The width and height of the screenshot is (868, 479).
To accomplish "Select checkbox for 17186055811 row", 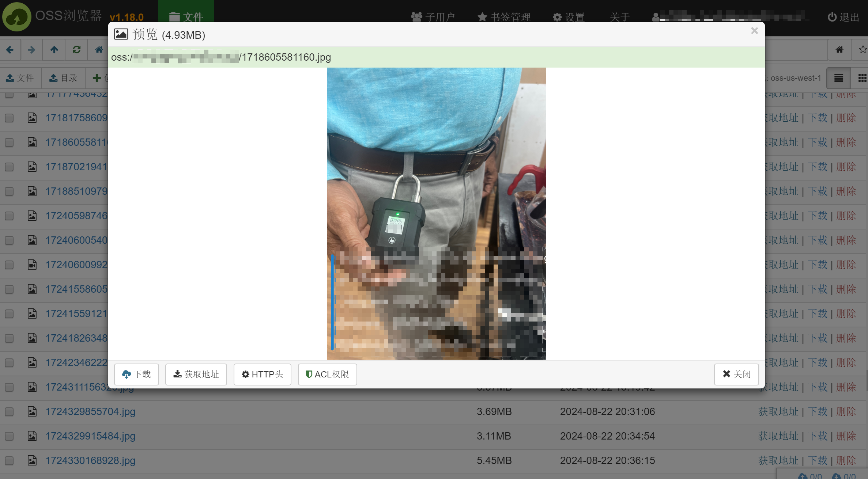I will point(9,142).
